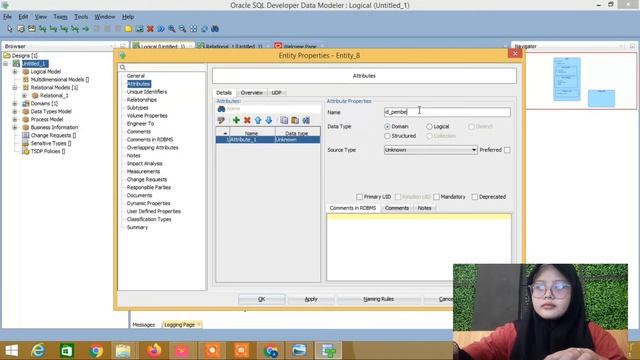This screenshot has height=360, width=640.
Task: Open Internet Explorer from the taskbar
Action: 38,350
